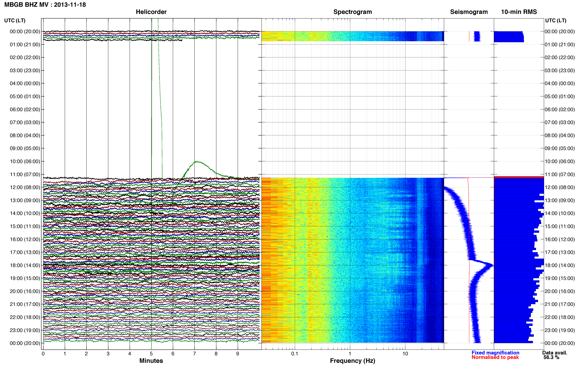
Task: Click the 'Minutes' x-axis label
Action: [151, 361]
